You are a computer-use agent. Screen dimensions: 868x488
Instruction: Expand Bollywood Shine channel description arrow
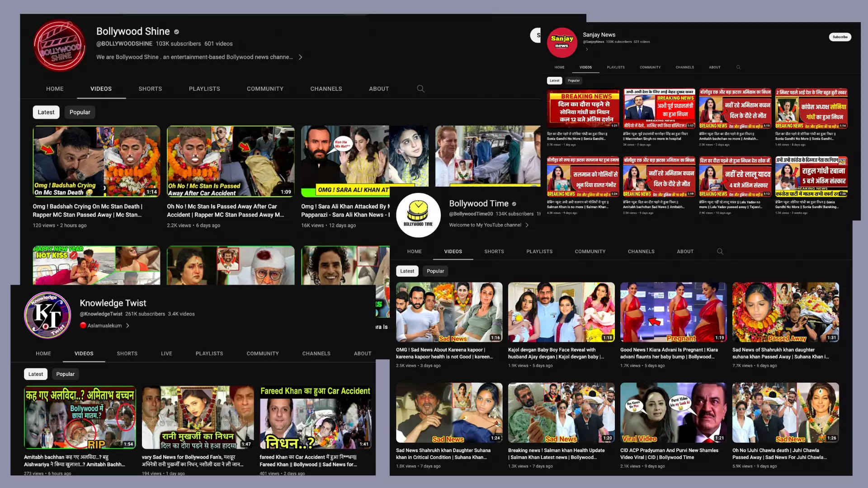click(x=301, y=57)
